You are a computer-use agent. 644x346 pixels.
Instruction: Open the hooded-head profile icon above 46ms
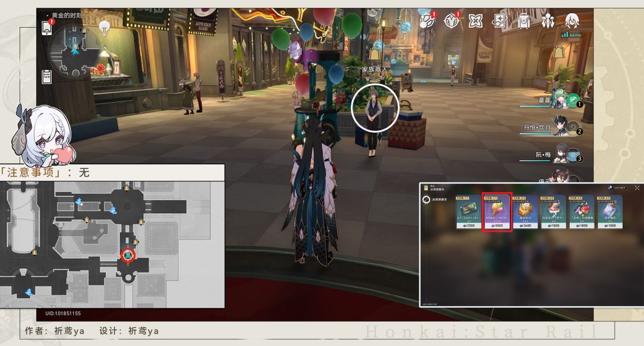572,20
